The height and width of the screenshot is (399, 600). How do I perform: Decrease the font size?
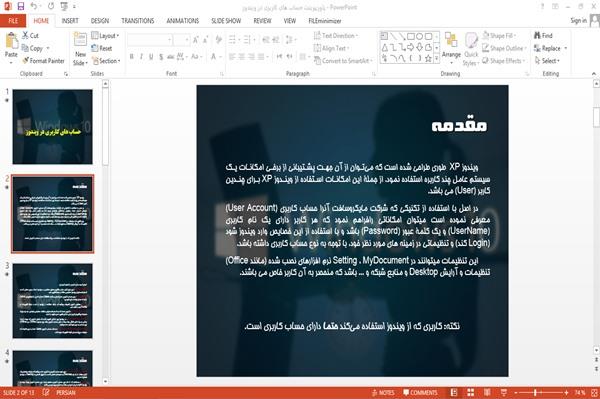coord(206,40)
